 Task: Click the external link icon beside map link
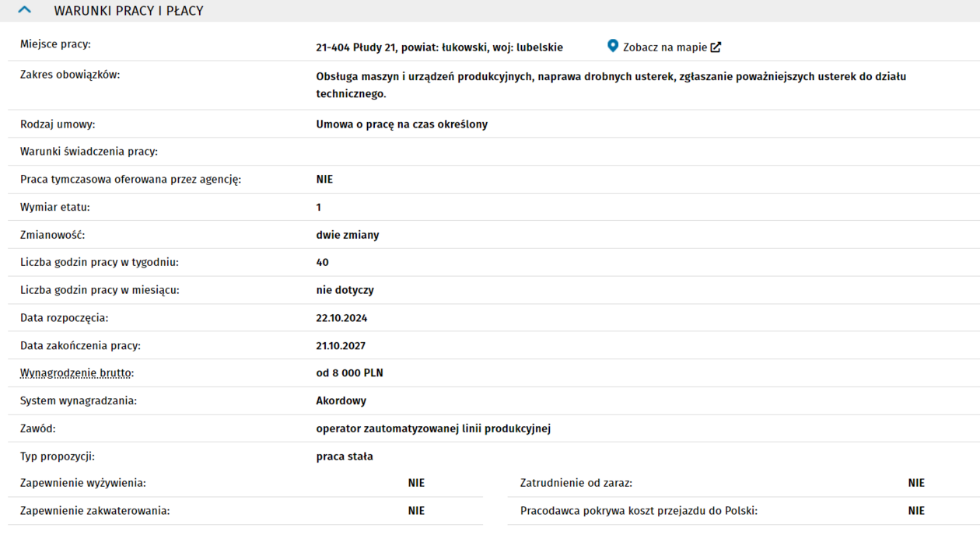[x=716, y=47]
